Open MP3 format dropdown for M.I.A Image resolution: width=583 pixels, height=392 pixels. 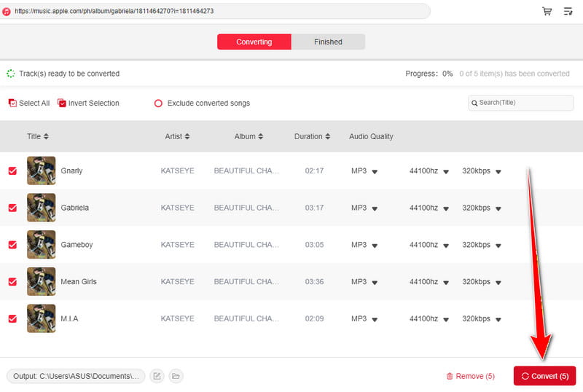(375, 320)
